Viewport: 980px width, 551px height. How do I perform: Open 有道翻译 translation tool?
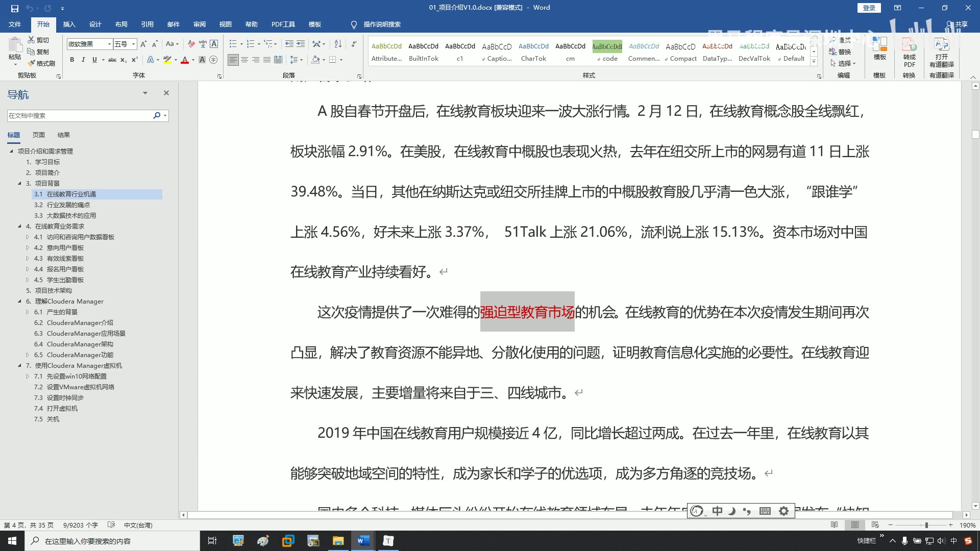point(941,52)
